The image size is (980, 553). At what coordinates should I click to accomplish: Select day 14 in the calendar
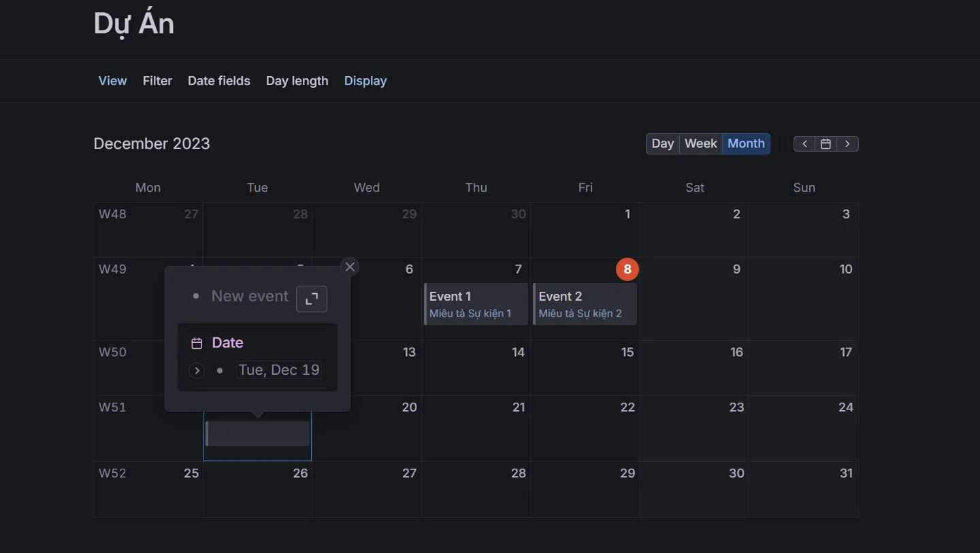pyautogui.click(x=519, y=352)
